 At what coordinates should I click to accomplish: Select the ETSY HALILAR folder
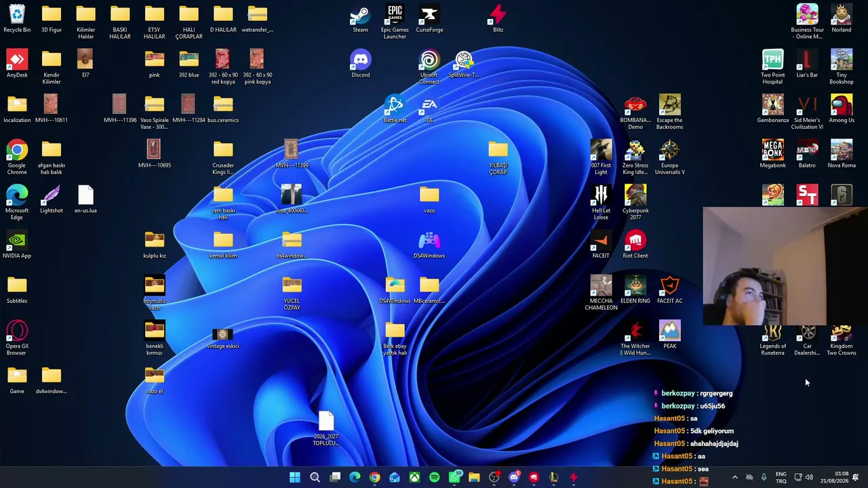coord(155,22)
